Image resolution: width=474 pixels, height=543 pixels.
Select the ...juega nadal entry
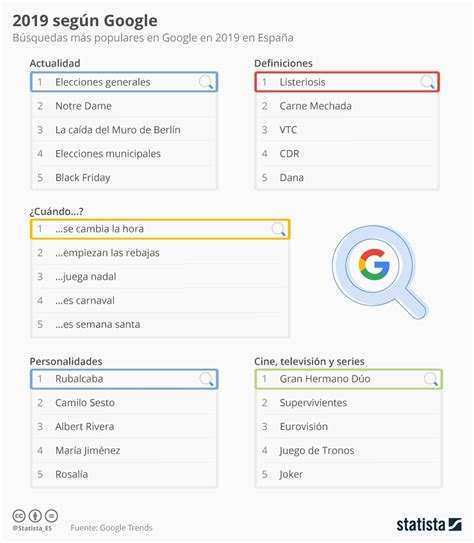[160, 277]
